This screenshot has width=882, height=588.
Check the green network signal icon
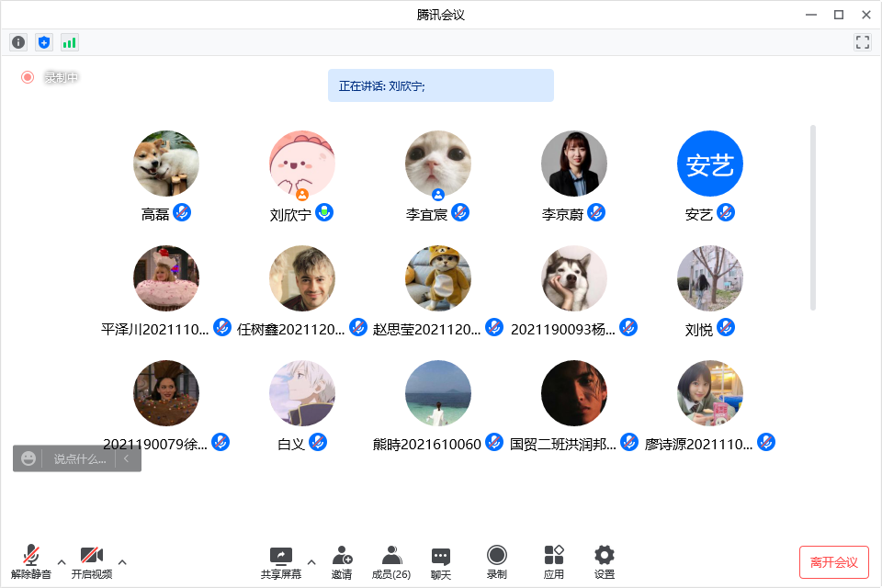pyautogui.click(x=70, y=42)
